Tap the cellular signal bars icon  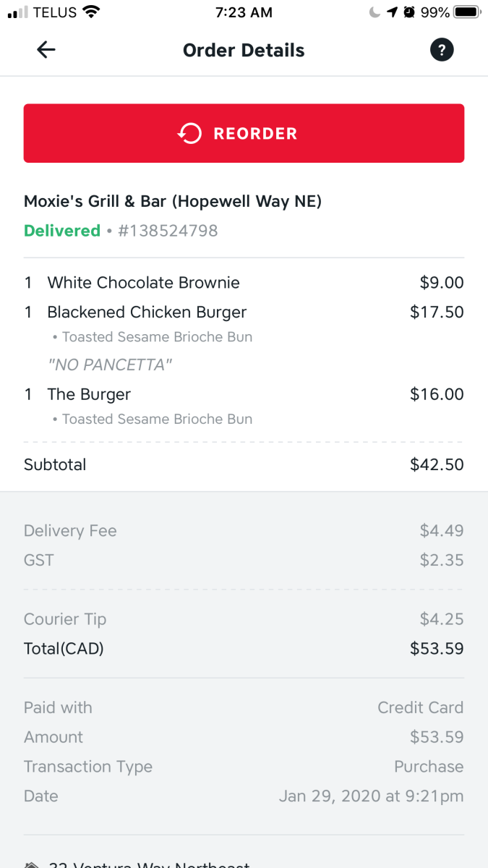[x=18, y=12]
